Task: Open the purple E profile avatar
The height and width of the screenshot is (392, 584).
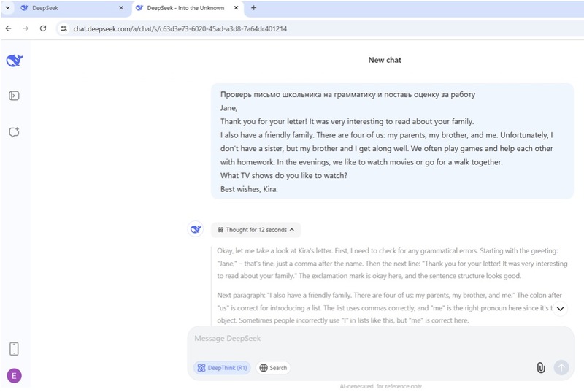Action: coord(14,376)
